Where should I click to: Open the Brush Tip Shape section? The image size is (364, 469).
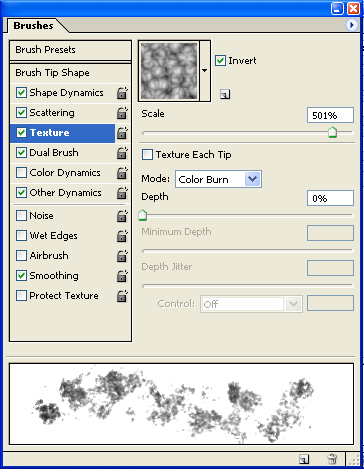coord(70,73)
